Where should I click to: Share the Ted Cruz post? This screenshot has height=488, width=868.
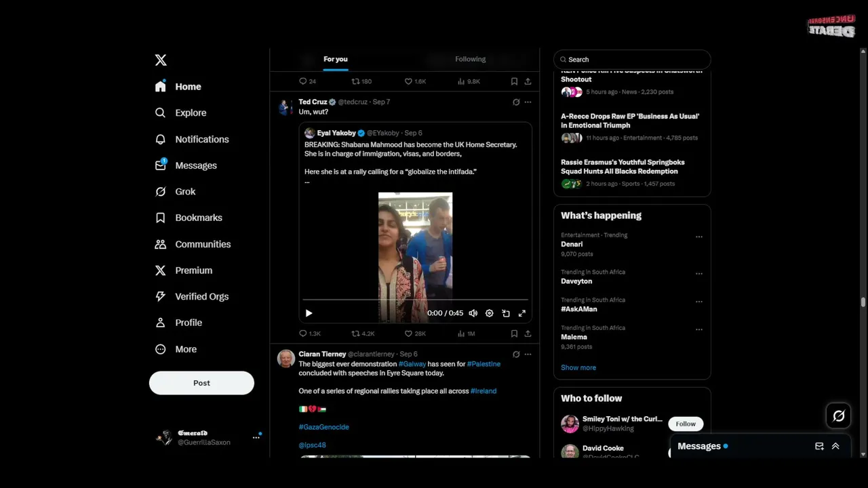[528, 333]
